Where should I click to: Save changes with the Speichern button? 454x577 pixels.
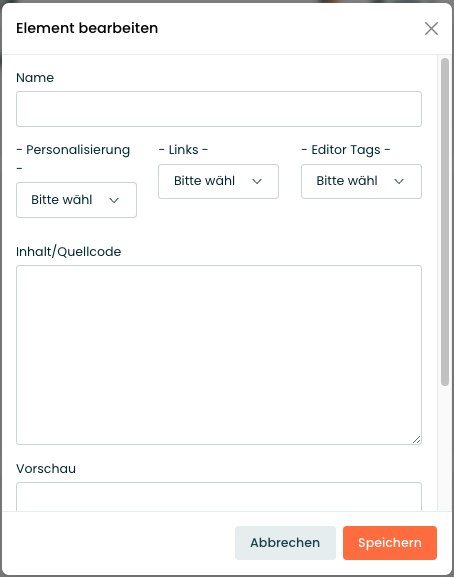click(390, 543)
